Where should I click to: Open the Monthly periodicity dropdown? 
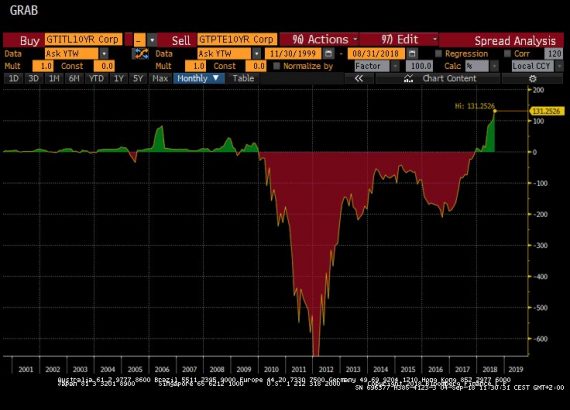click(x=199, y=78)
